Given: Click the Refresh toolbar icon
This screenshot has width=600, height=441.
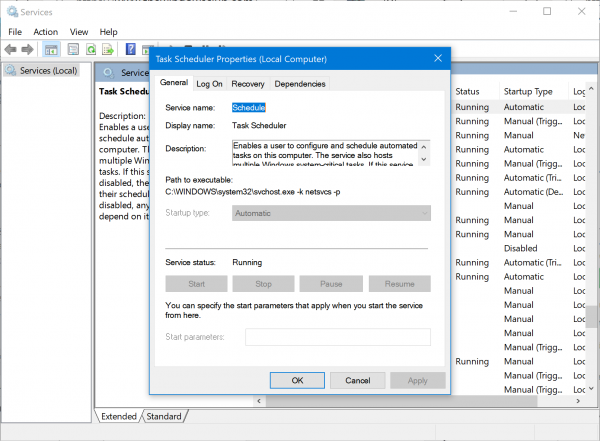Looking at the screenshot, I should click(91, 49).
